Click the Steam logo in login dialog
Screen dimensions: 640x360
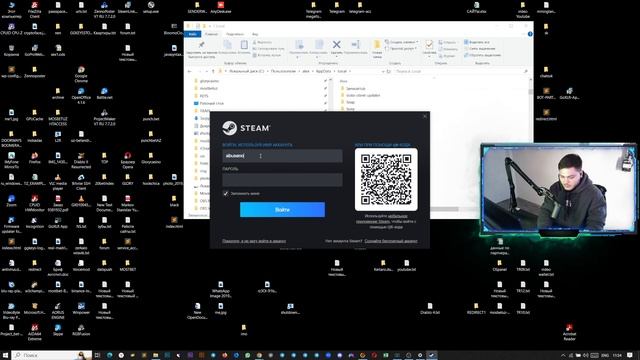[x=246, y=128]
